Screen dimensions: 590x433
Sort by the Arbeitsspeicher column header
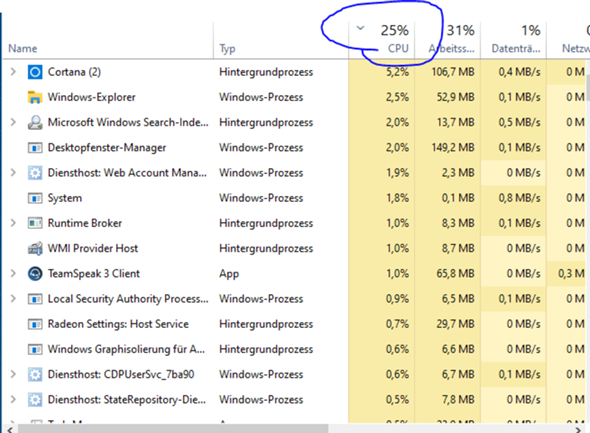click(447, 40)
